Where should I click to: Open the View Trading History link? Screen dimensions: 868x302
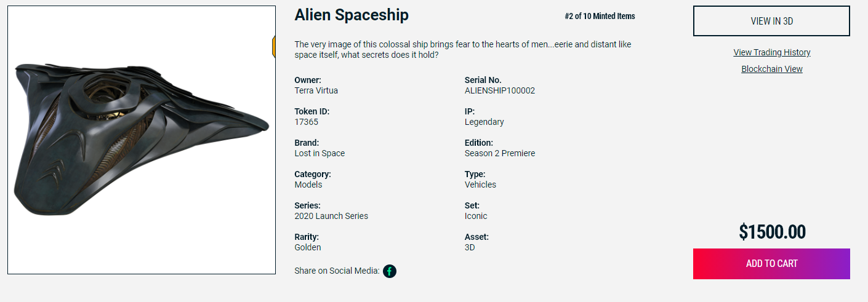click(x=772, y=52)
